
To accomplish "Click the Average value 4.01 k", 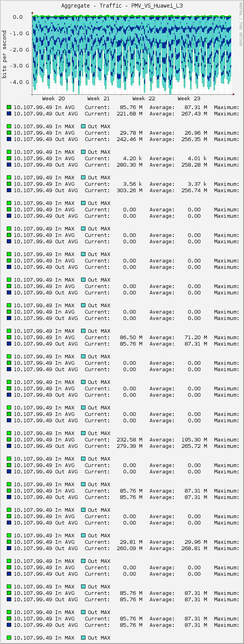I will [197, 159].
